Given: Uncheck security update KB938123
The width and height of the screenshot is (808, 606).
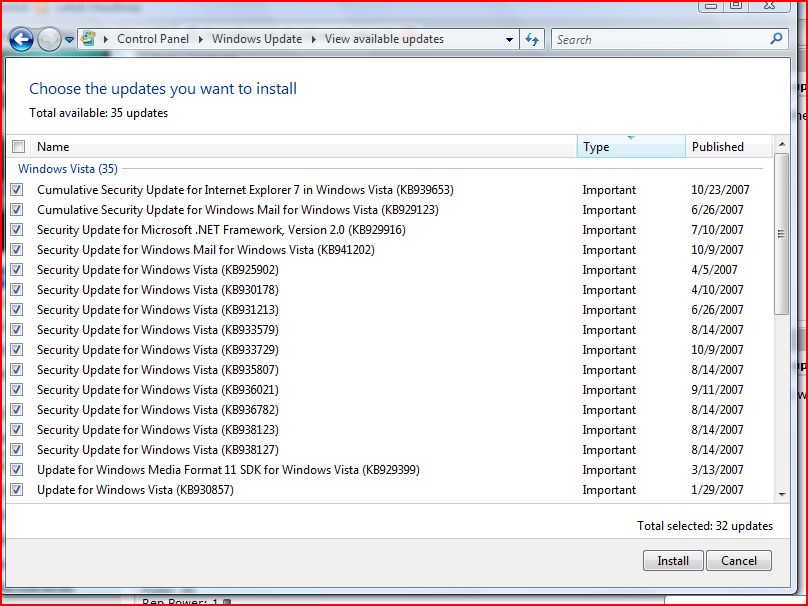Looking at the screenshot, I should click(x=16, y=430).
